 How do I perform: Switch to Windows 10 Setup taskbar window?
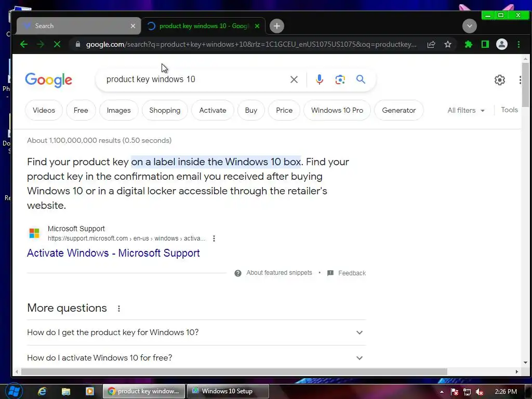click(228, 391)
